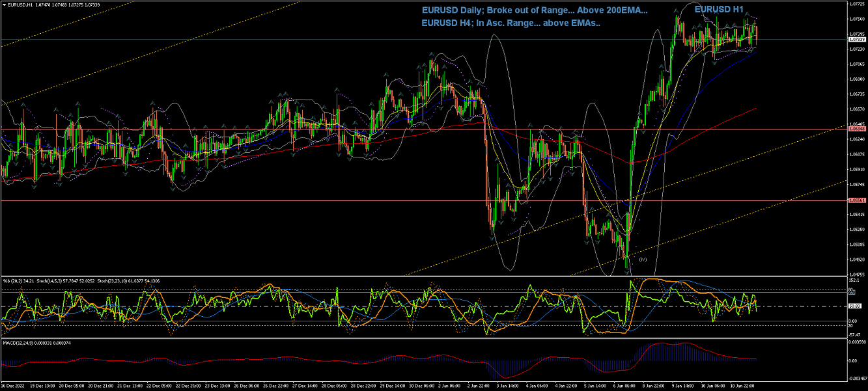Click the red 1.05561 price level label

[x=856, y=200]
